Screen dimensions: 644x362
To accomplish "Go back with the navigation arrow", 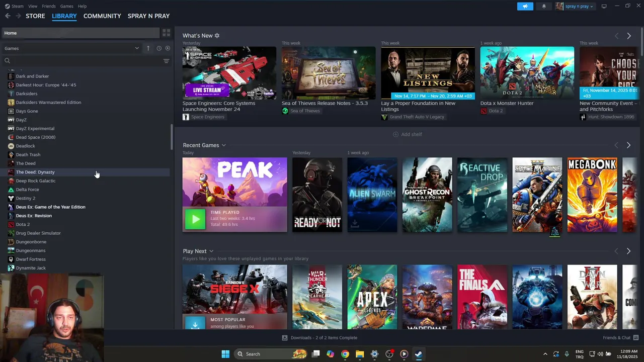I will (8, 16).
